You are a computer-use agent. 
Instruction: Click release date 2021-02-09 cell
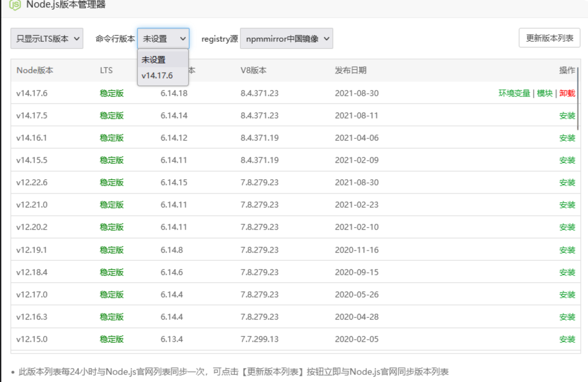coord(356,160)
